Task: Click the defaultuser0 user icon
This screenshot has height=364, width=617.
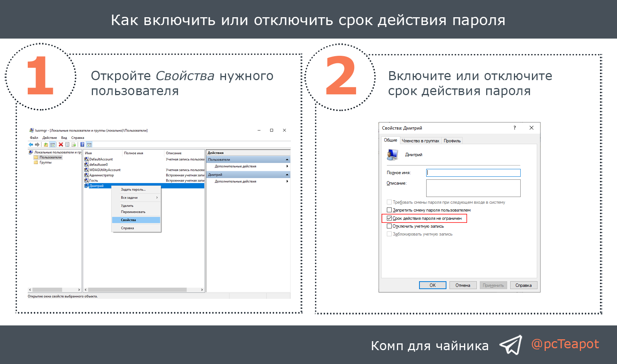Action: 87,164
